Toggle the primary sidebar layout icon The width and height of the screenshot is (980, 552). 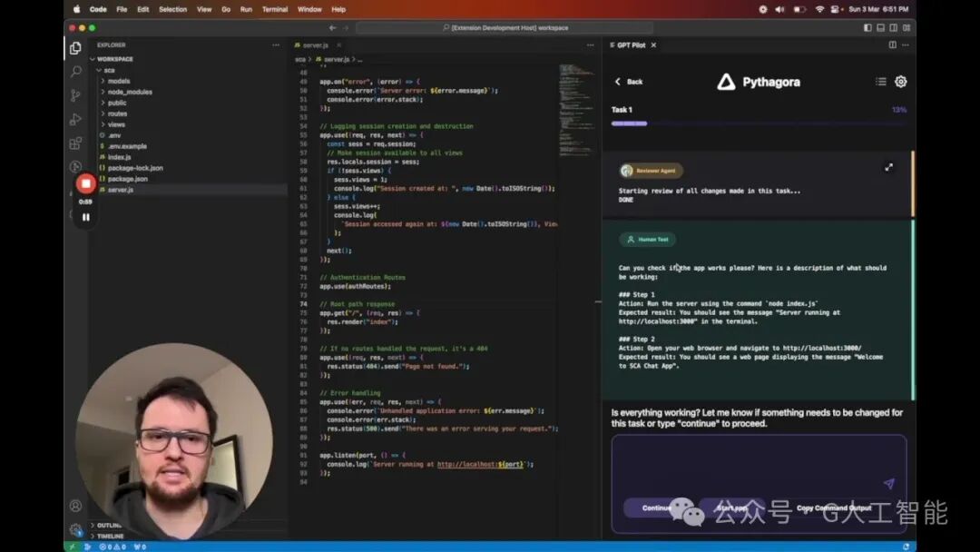click(x=867, y=27)
